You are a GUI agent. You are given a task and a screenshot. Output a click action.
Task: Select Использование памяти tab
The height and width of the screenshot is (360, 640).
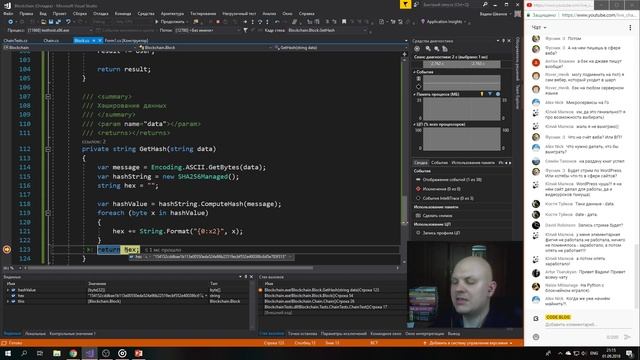click(473, 162)
